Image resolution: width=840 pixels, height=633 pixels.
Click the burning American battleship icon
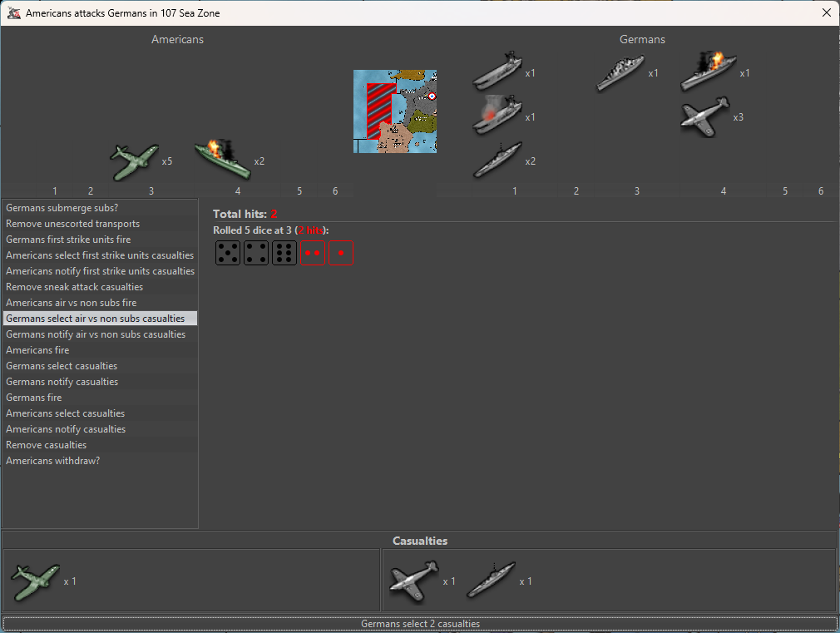click(x=222, y=160)
